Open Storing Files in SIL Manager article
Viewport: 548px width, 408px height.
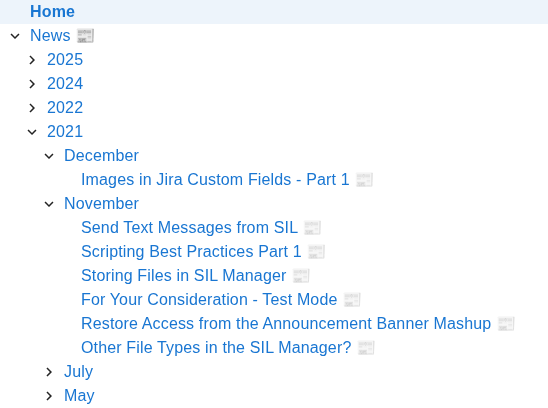tap(184, 275)
